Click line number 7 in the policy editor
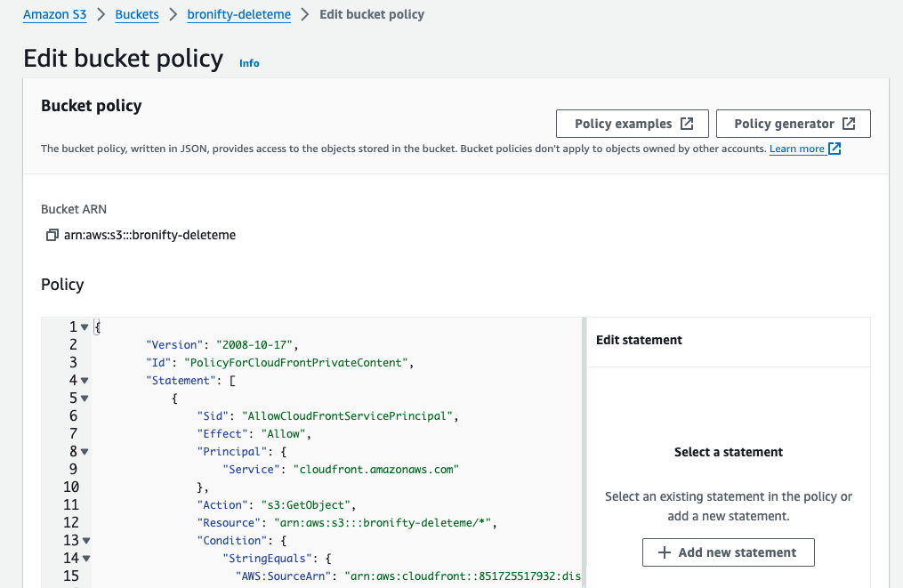The width and height of the screenshot is (903, 588). tap(71, 433)
